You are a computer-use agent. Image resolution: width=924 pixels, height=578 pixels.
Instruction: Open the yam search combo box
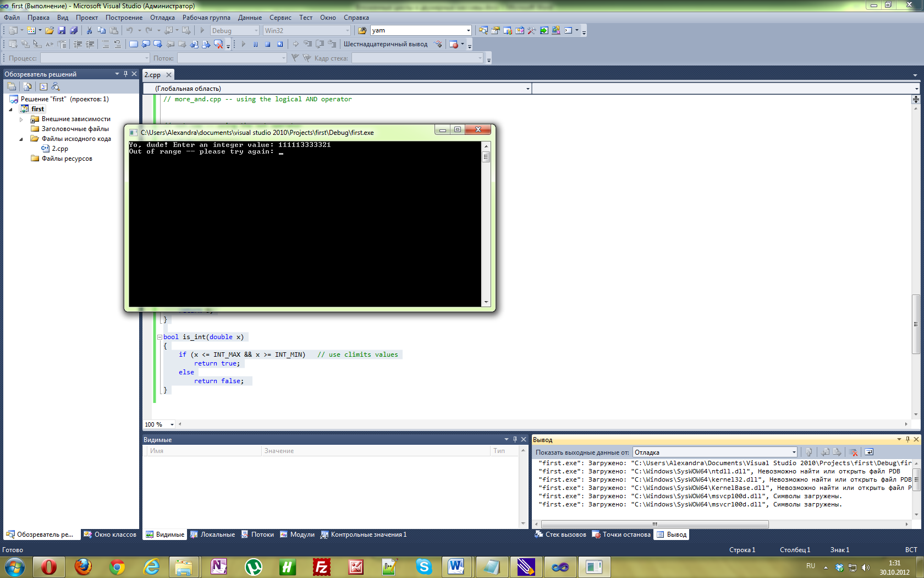(x=421, y=30)
